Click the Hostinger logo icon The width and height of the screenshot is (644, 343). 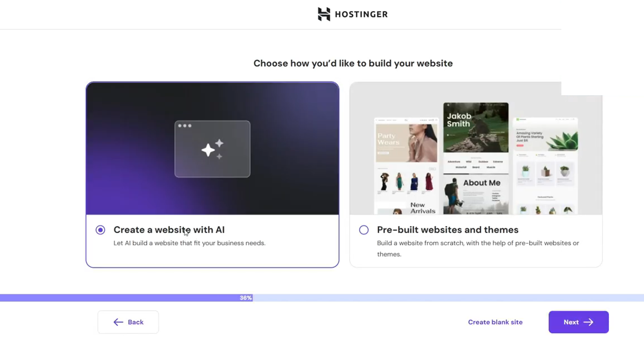click(324, 14)
